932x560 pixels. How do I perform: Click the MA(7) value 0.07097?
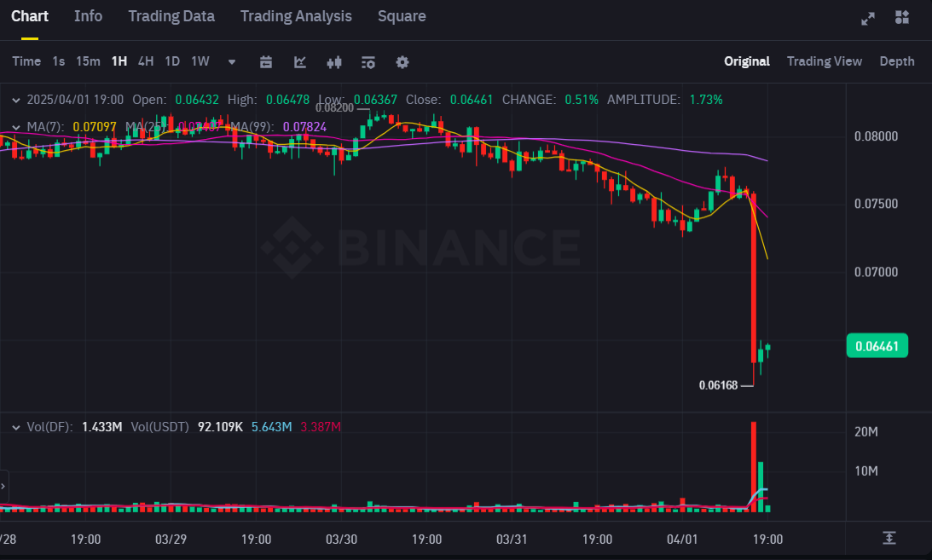[95, 127]
